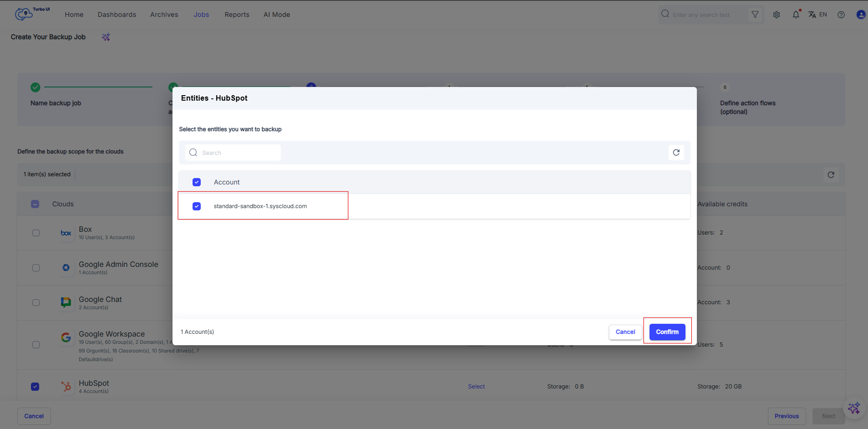
Task: Click the search magnifier in header
Action: [x=665, y=14]
